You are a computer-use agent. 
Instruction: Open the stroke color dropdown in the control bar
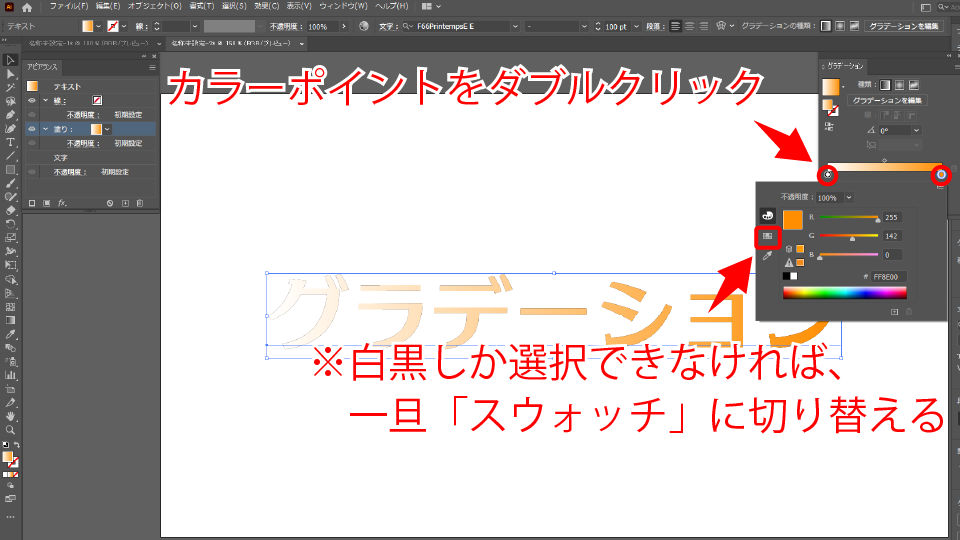pyautogui.click(x=124, y=26)
